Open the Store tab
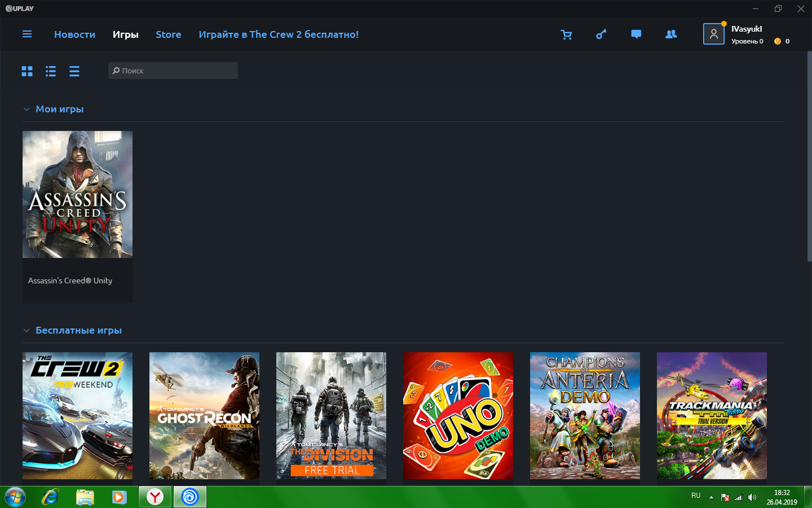Viewport: 812px width, 508px height. [169, 34]
